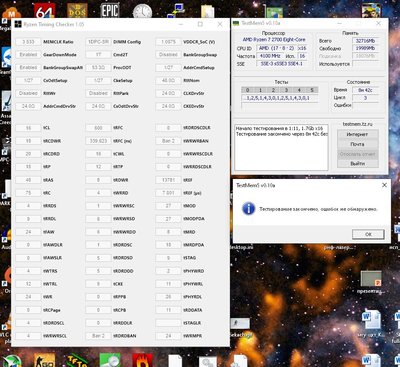
Task: Click the Ryzen Timing Checker title bar icon
Action: [18, 24]
